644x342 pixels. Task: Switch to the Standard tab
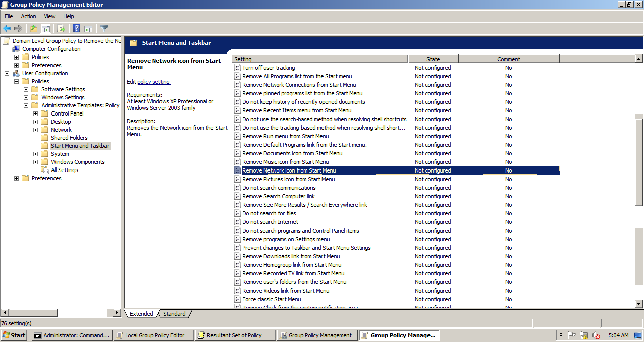click(x=174, y=314)
